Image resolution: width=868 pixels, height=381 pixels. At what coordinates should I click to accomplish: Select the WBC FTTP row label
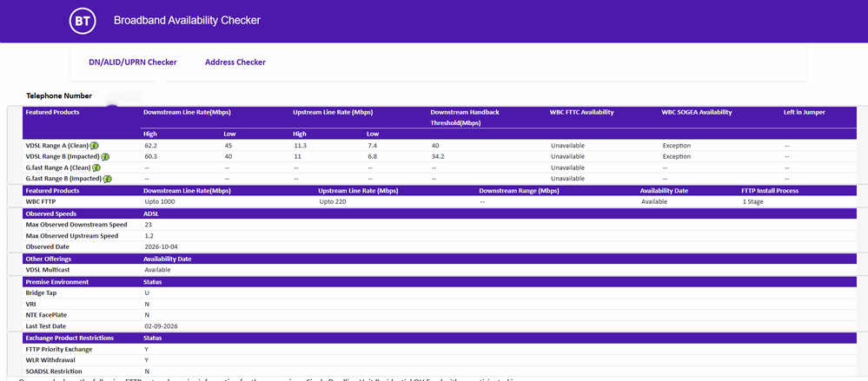coord(41,202)
